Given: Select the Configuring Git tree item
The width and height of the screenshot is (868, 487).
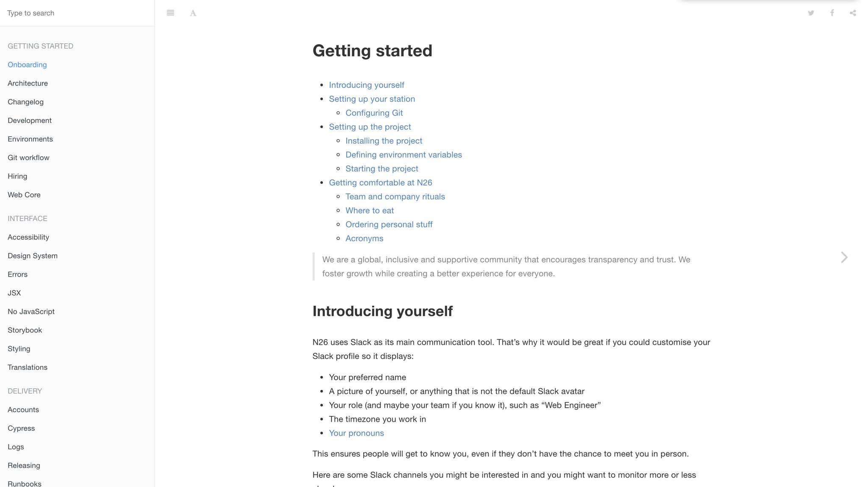Looking at the screenshot, I should (x=374, y=113).
